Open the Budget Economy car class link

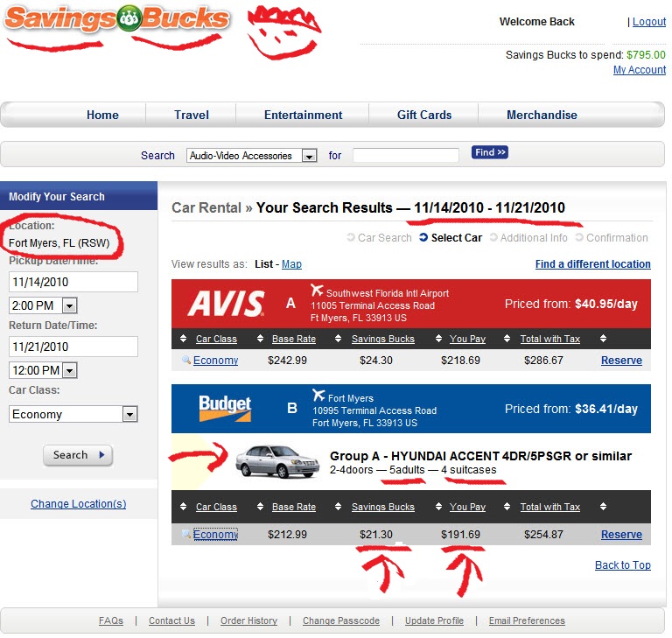[x=215, y=534]
